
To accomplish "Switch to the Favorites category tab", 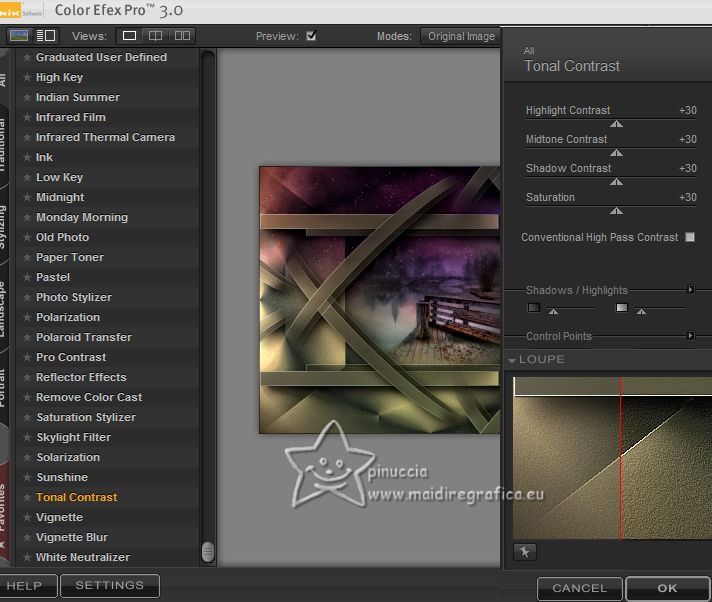I will click(3, 508).
